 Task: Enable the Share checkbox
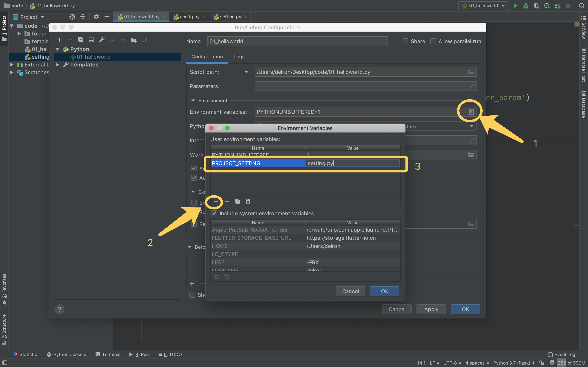pos(405,41)
